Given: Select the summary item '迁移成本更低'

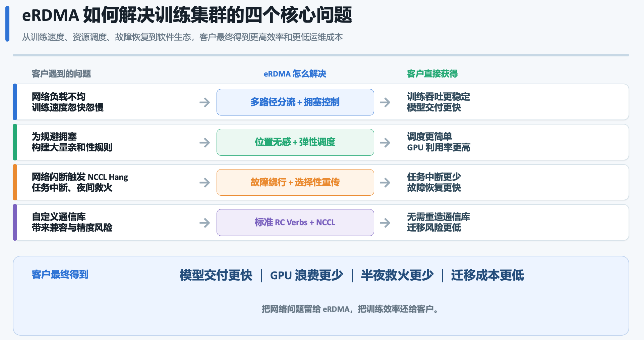Looking at the screenshot, I should tap(487, 275).
